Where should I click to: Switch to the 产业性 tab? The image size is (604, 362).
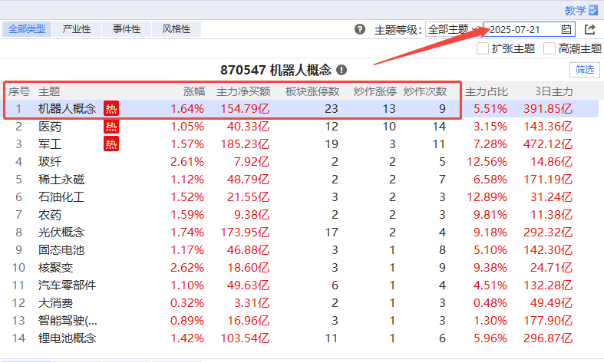click(x=77, y=29)
